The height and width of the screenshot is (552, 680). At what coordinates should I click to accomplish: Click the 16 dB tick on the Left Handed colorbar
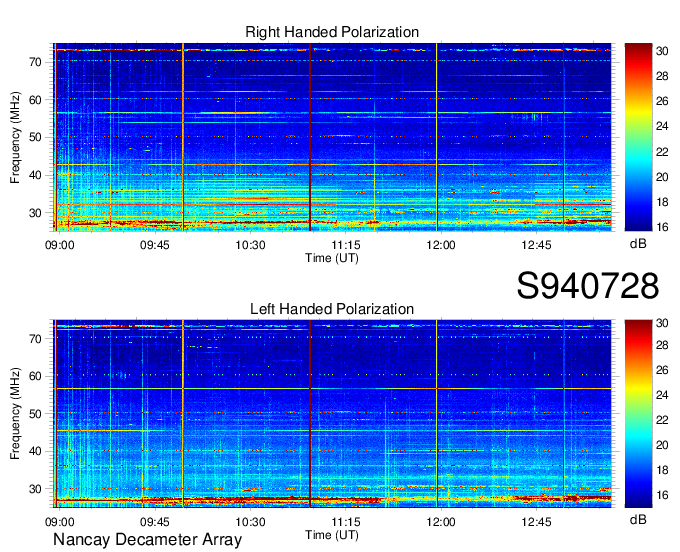(x=662, y=495)
